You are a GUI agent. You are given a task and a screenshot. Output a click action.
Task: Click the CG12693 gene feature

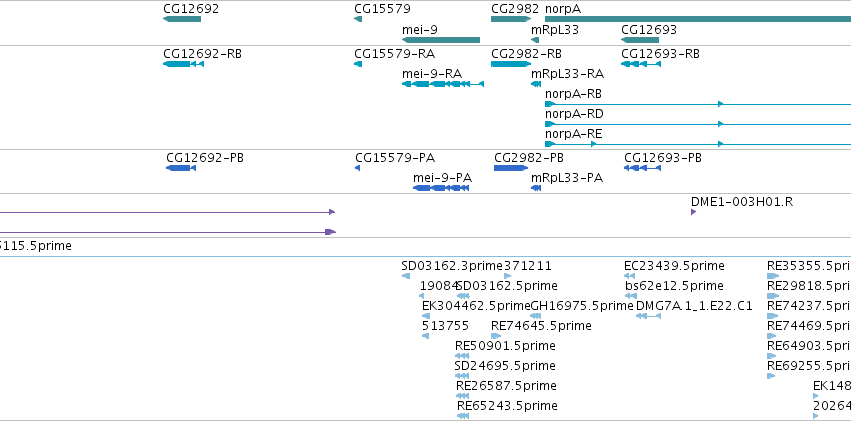tap(640, 40)
